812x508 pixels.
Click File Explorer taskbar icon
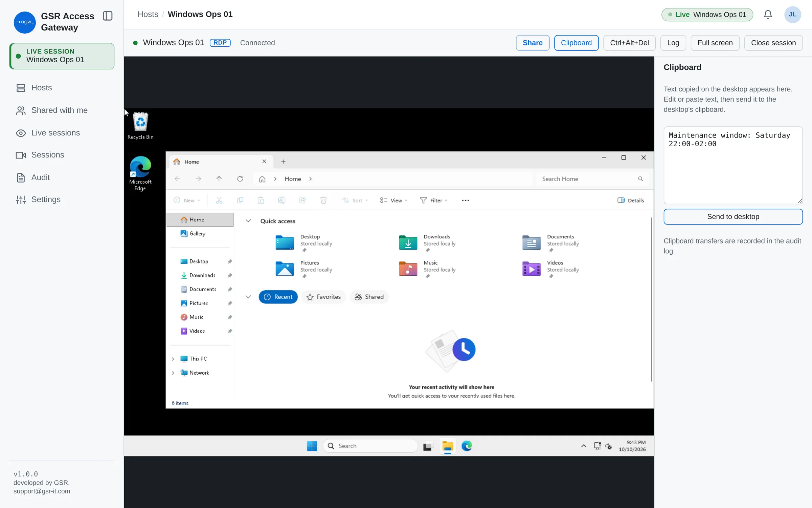pos(447,446)
